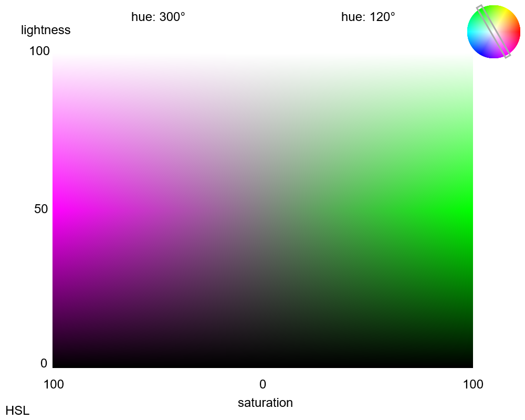This screenshot has width=525, height=420.
Task: Click the "lightness" axis title
Action: tap(46, 30)
